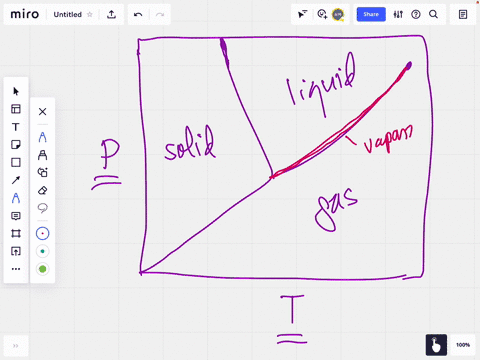
Task: Open board settings sliders icon
Action: point(398,14)
